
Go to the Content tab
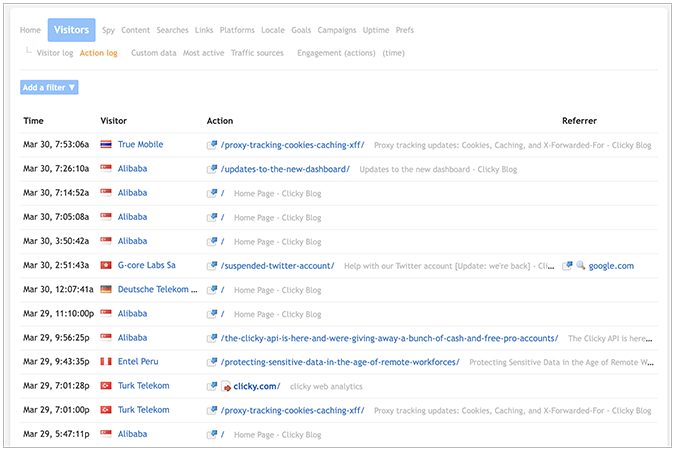pos(135,30)
